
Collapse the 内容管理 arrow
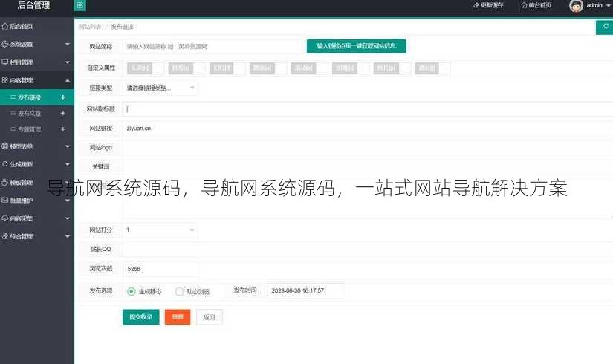tap(67, 80)
